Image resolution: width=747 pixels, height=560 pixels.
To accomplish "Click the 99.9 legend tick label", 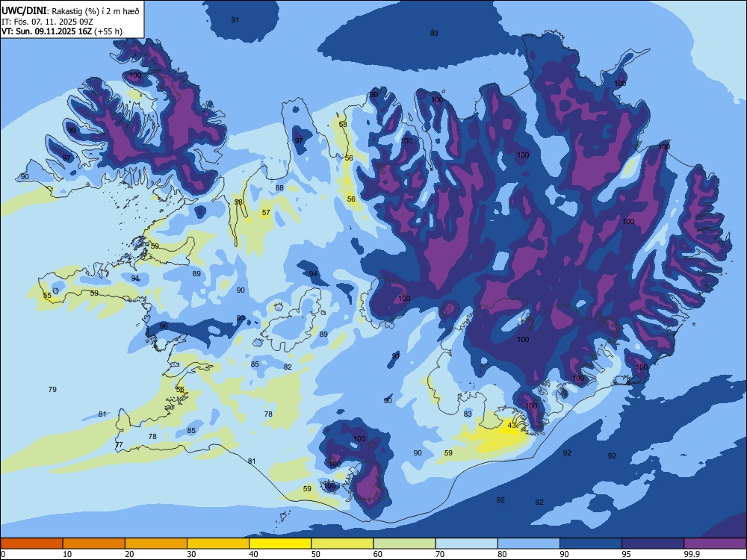I will coord(692,554).
